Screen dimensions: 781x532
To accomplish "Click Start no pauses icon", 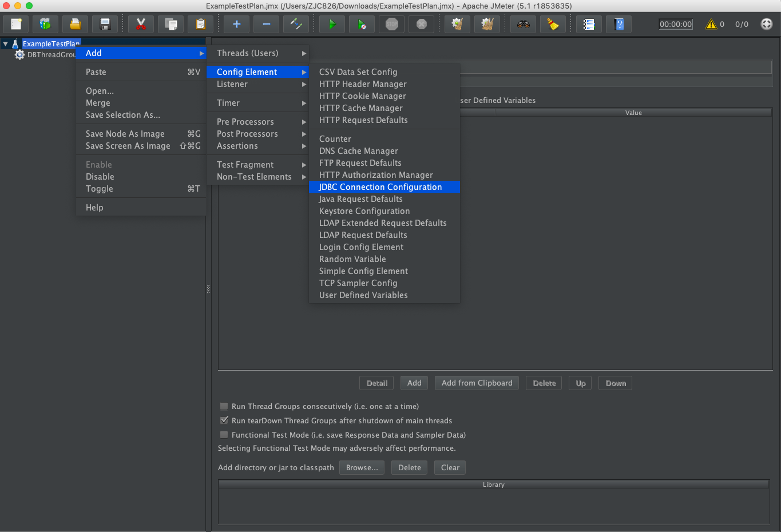I will coord(362,24).
